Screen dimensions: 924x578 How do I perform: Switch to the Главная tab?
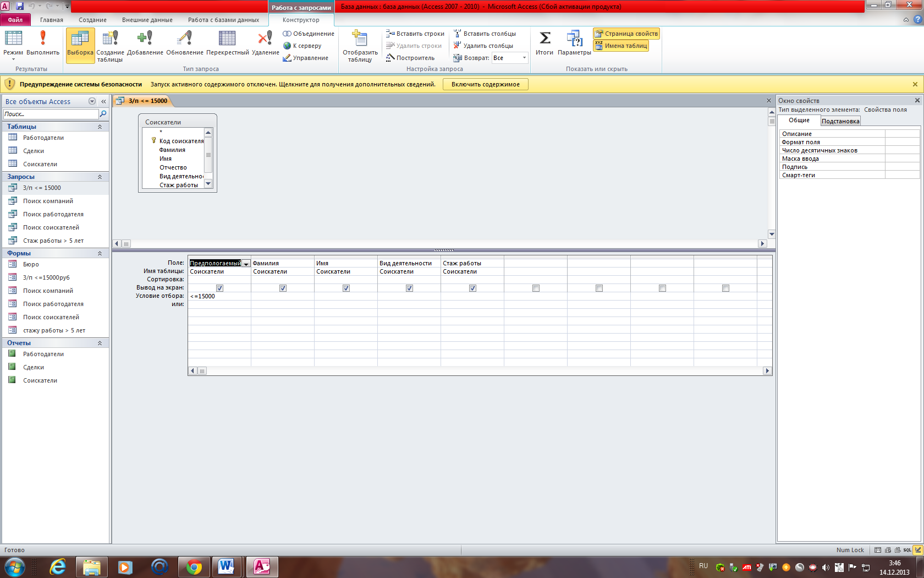coord(52,20)
